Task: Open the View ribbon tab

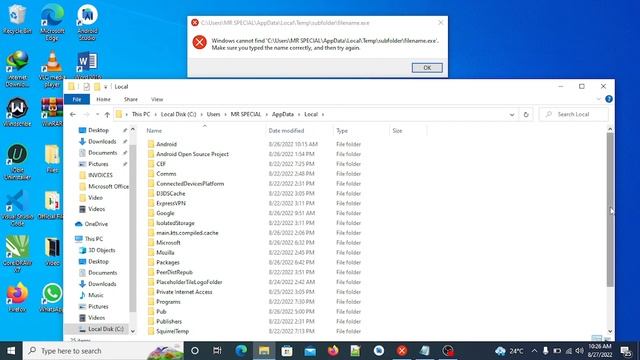Action: [157, 99]
